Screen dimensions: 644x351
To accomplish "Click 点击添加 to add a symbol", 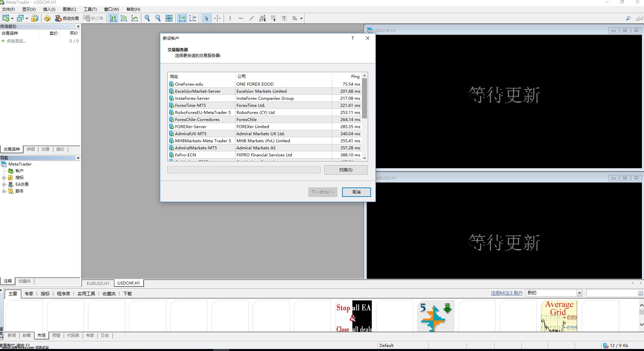I will point(16,41).
